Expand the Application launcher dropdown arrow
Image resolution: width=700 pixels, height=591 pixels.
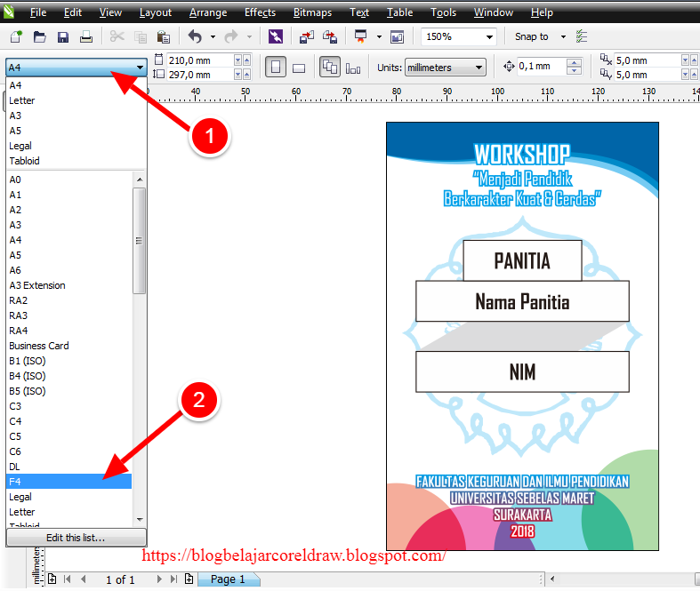(x=379, y=37)
